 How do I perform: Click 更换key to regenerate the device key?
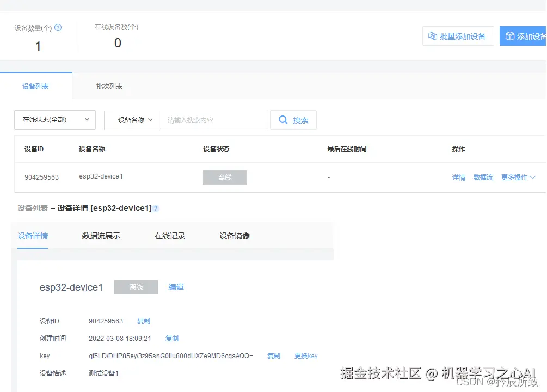tap(306, 356)
